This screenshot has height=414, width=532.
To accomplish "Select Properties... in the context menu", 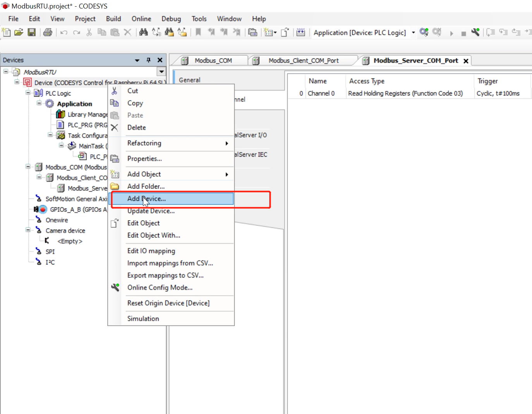I will coord(171,159).
